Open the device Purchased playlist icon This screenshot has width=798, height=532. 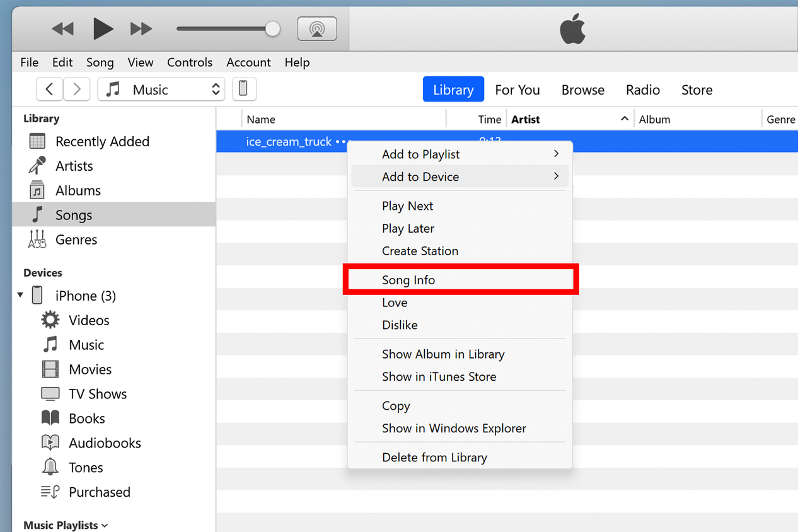50,492
